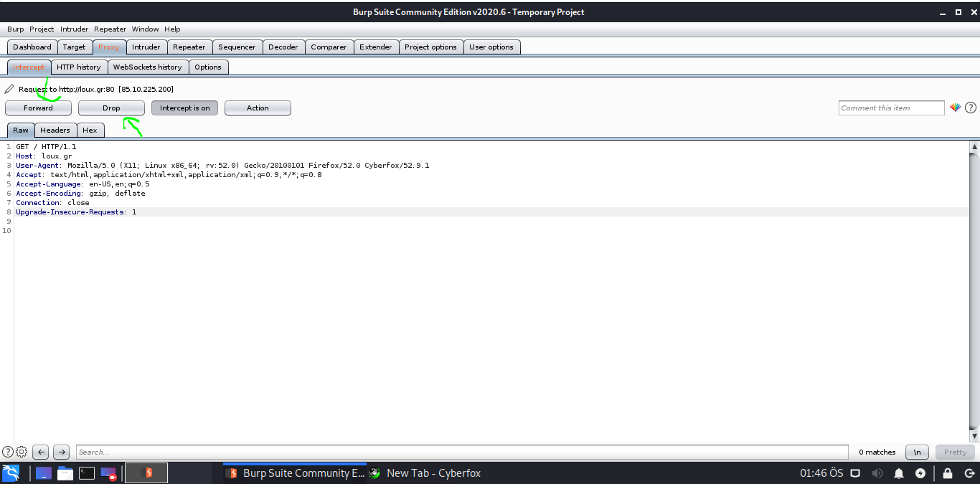Open the proxy Options sub-tab
Viewport: 980px width, 484px height.
208,67
